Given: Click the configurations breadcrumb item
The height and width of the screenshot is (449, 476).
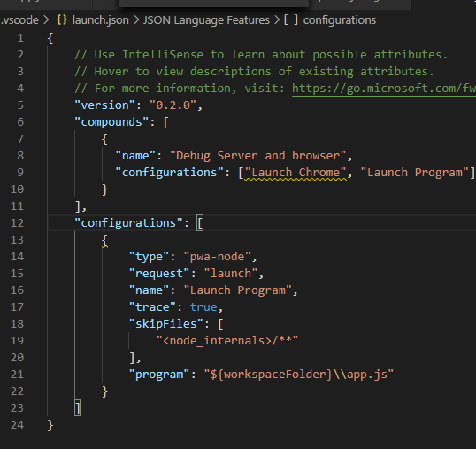Looking at the screenshot, I should [x=340, y=20].
